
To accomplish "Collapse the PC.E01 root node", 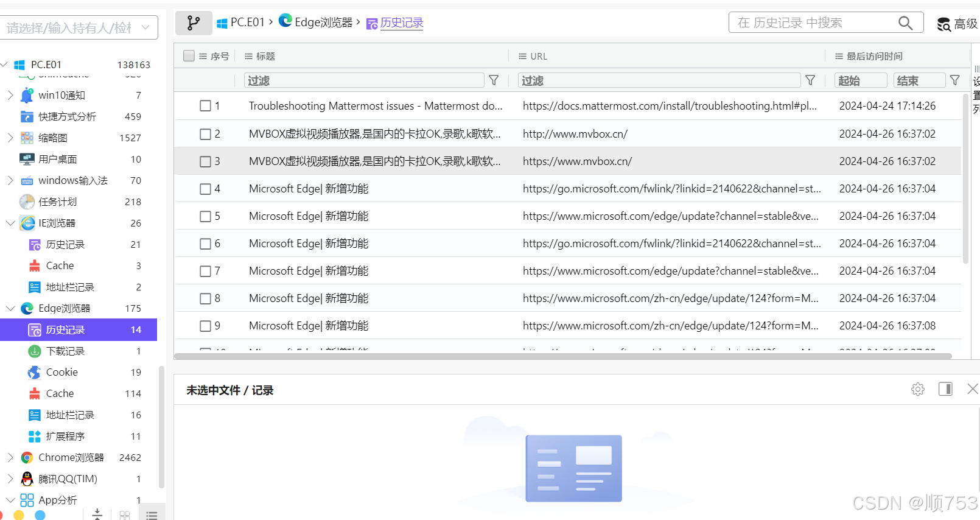I will [4, 65].
